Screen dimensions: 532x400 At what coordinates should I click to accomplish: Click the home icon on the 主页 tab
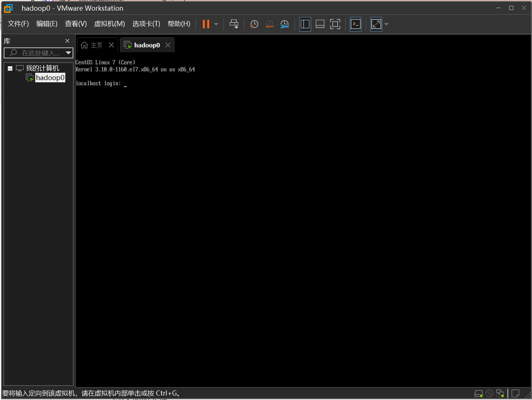click(84, 45)
